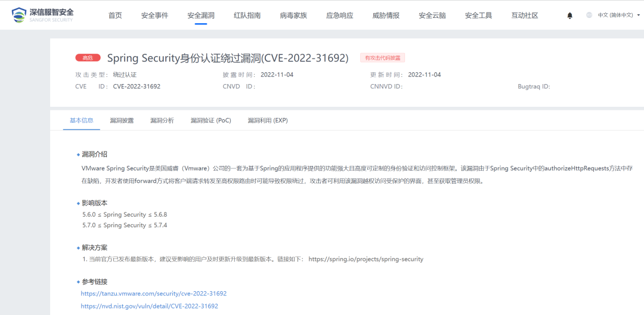The width and height of the screenshot is (644, 315).
Task: Go to 首页 in navigation
Action: (115, 16)
